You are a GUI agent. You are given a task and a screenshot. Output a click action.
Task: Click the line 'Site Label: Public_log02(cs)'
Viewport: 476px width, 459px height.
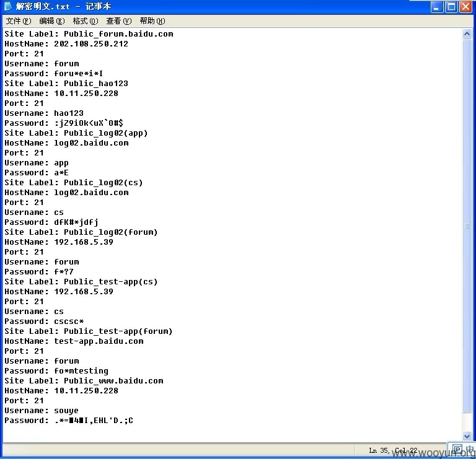[74, 183]
